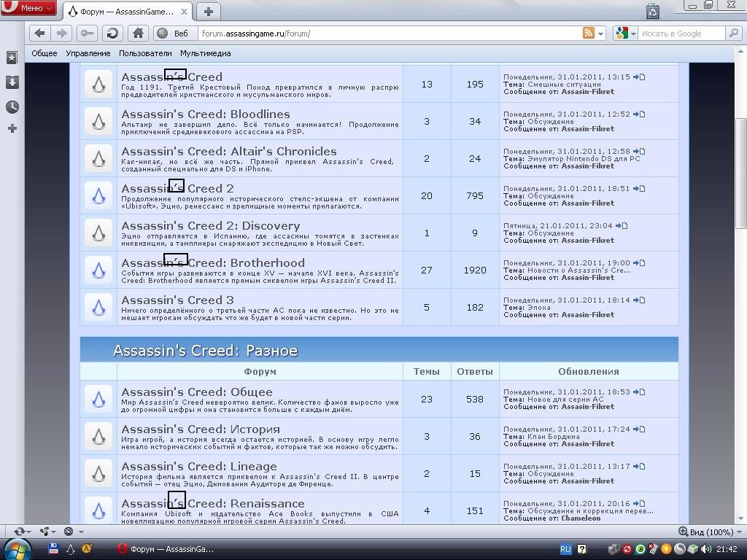Go forward to the next page
The width and height of the screenshot is (747, 560).
click(61, 34)
